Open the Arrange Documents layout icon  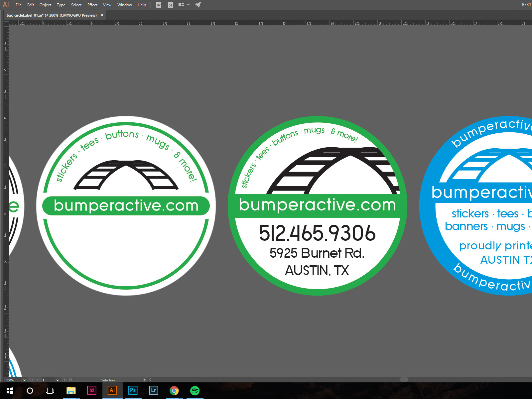tap(181, 5)
